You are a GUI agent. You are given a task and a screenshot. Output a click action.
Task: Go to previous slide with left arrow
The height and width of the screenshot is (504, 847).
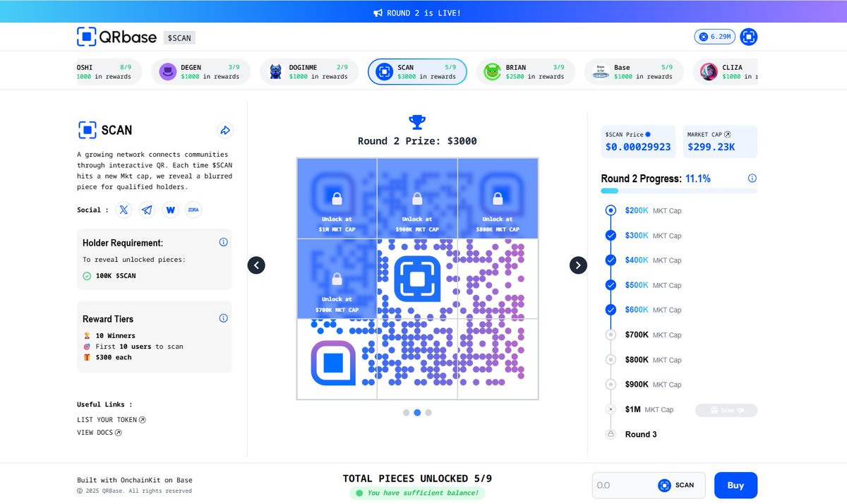click(256, 265)
